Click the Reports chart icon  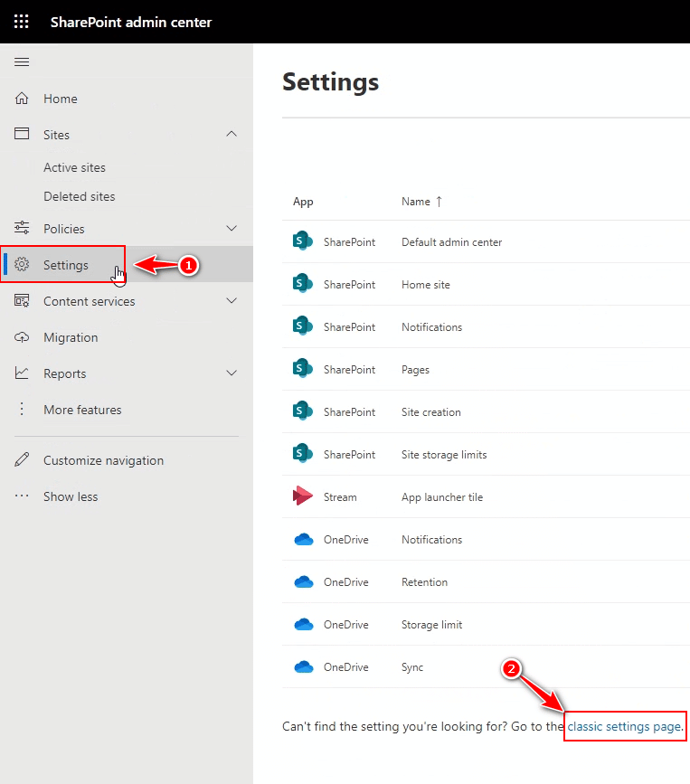click(22, 373)
